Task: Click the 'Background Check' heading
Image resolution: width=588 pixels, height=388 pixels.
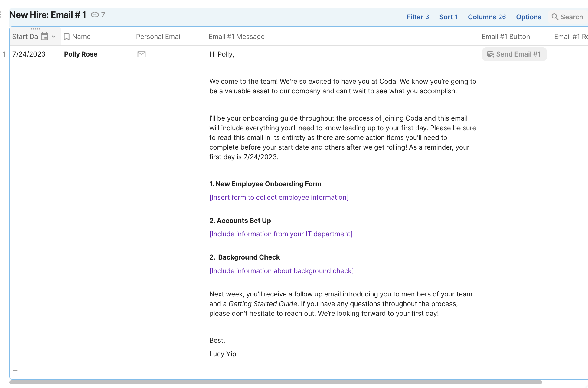Action: (249, 257)
